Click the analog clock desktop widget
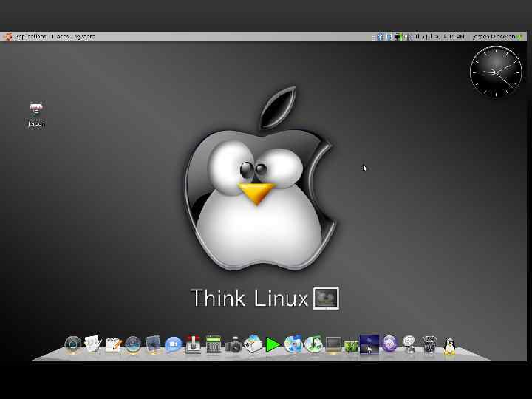 [x=496, y=72]
